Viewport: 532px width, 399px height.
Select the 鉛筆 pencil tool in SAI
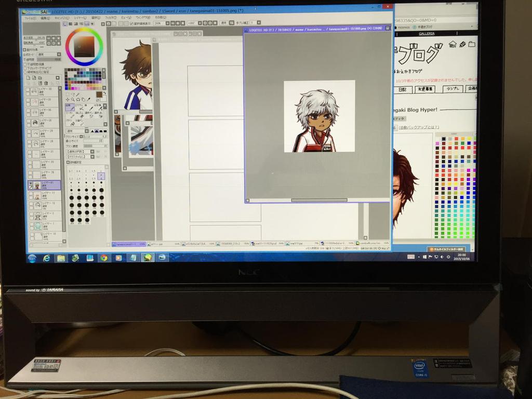70,108
